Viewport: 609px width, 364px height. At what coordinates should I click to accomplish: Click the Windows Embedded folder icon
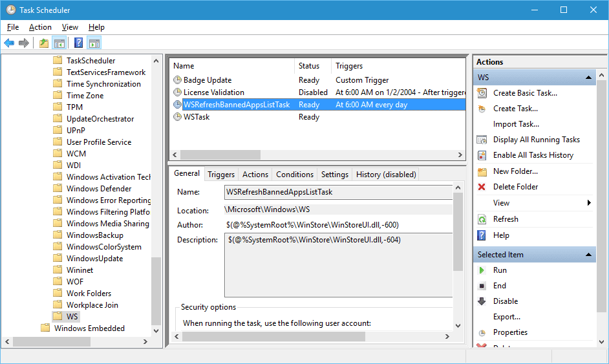(x=45, y=328)
